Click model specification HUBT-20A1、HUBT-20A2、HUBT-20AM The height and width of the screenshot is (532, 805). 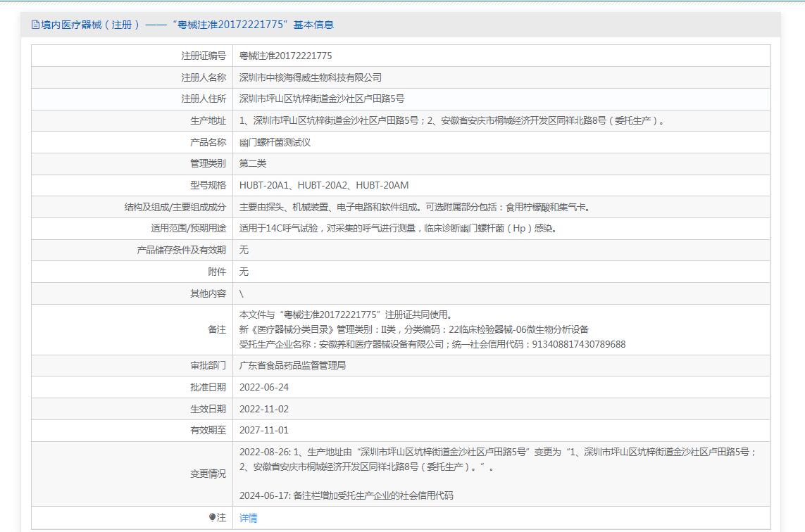pyautogui.click(x=323, y=185)
